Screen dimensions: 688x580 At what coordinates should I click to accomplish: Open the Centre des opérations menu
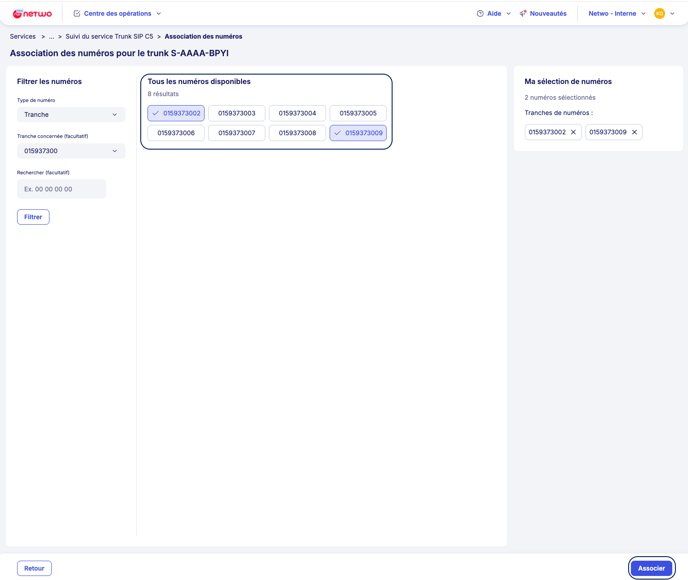pyautogui.click(x=118, y=14)
